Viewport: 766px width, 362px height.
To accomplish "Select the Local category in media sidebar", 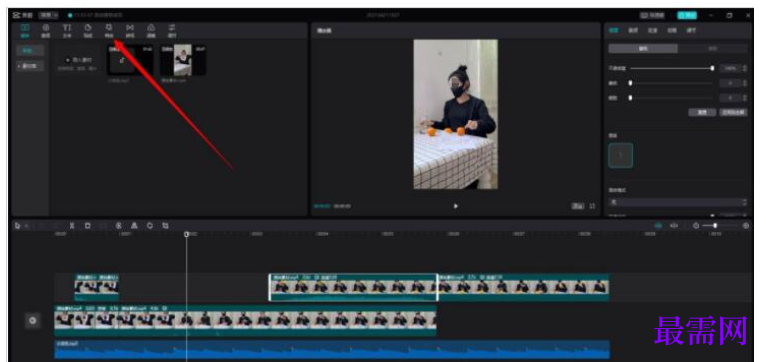I will (30, 51).
